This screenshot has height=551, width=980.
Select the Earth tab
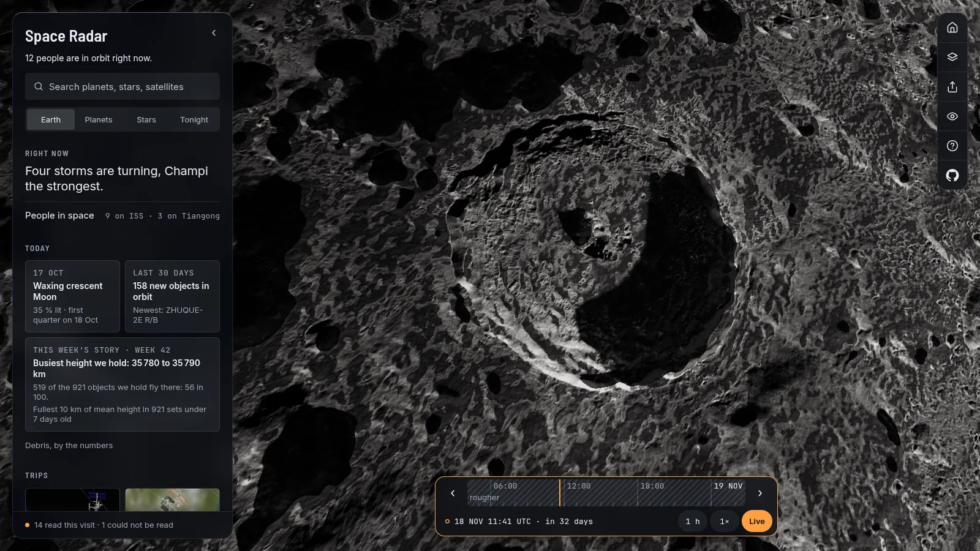coord(51,119)
